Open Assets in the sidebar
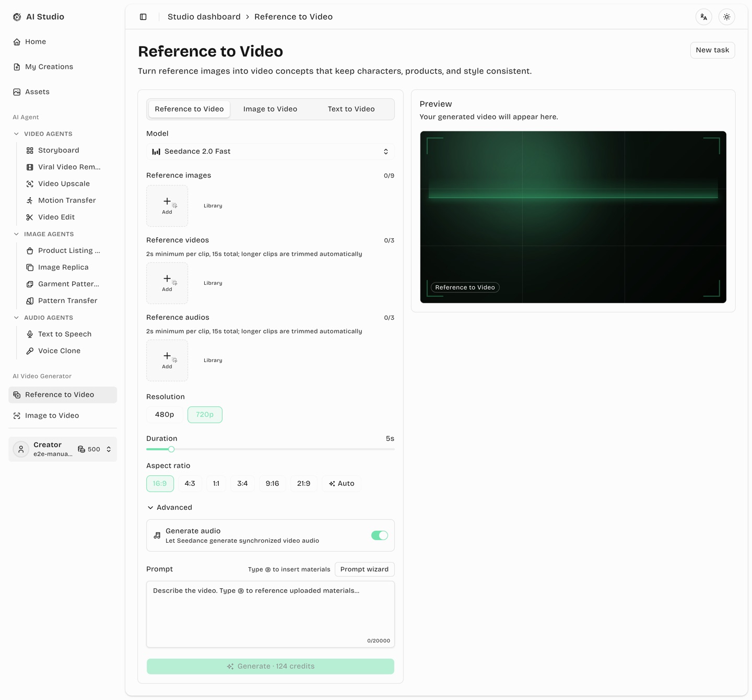This screenshot has height=700, width=752. (x=63, y=92)
